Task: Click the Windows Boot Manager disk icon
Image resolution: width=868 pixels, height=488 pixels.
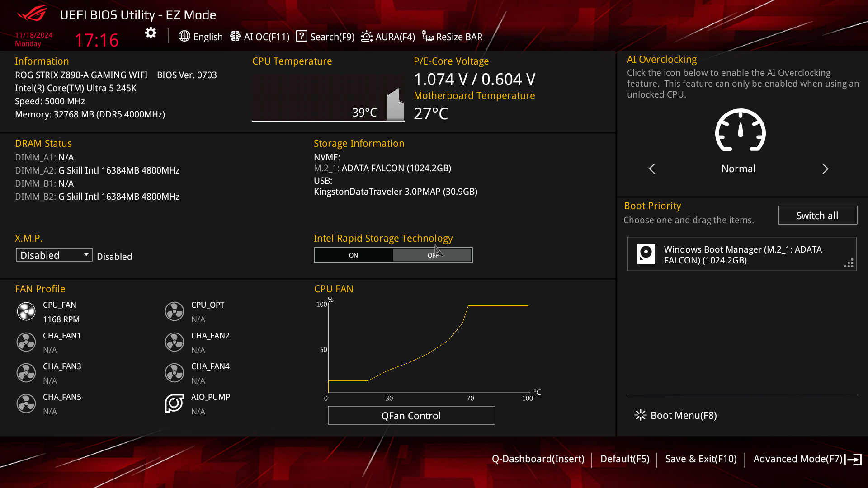Action: click(646, 254)
